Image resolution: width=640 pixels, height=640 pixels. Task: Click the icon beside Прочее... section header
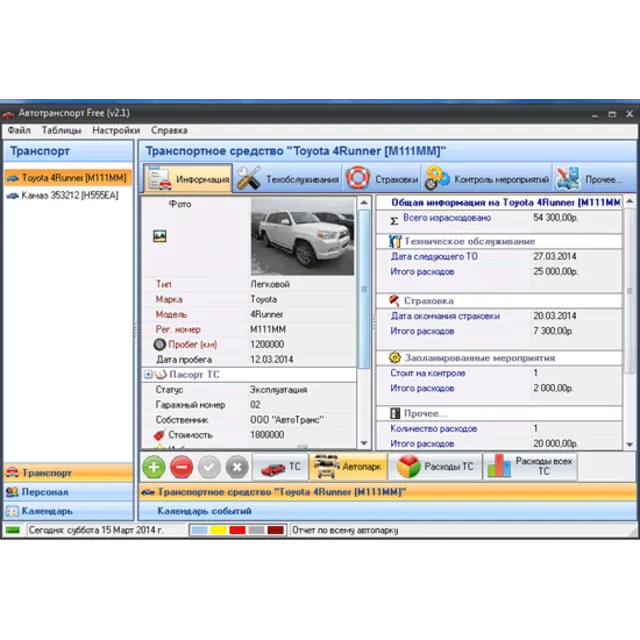coord(395,413)
